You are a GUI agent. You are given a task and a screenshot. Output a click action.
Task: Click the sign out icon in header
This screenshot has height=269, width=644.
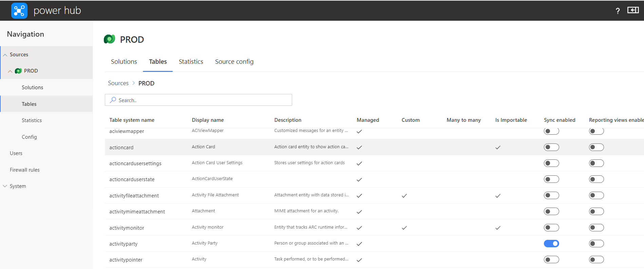(633, 10)
